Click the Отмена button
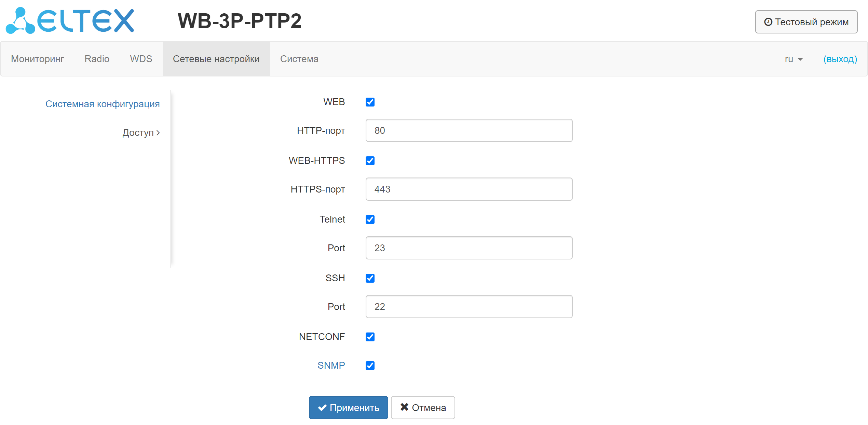The height and width of the screenshot is (425, 868). click(x=423, y=407)
